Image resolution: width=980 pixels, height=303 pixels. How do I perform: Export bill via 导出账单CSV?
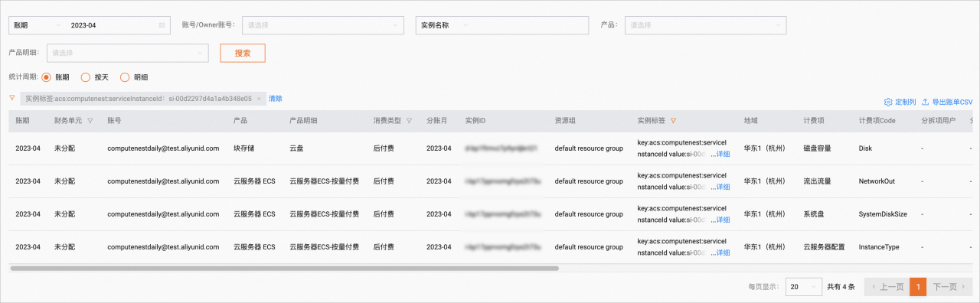(x=947, y=102)
